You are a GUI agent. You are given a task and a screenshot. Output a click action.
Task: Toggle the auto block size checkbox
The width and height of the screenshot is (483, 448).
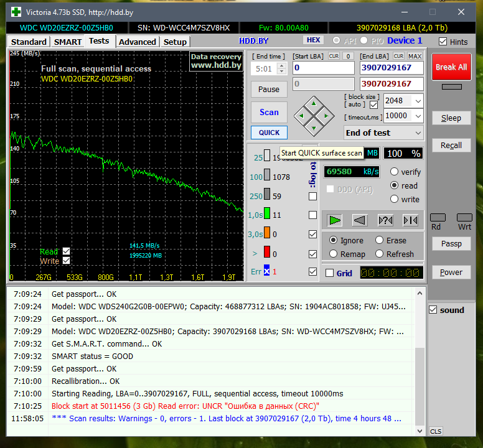[x=373, y=105]
